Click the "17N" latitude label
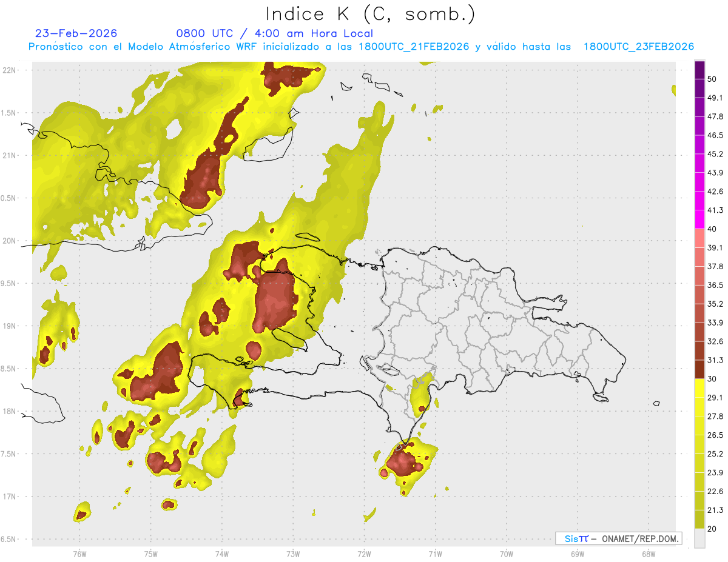Image resolution: width=728 pixels, height=562 pixels. coord(10,497)
